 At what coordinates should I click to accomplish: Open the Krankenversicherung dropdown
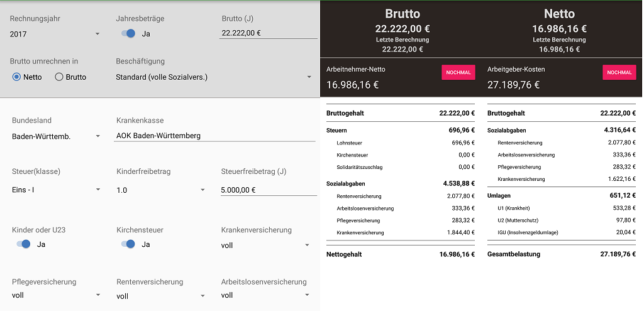pos(266,246)
